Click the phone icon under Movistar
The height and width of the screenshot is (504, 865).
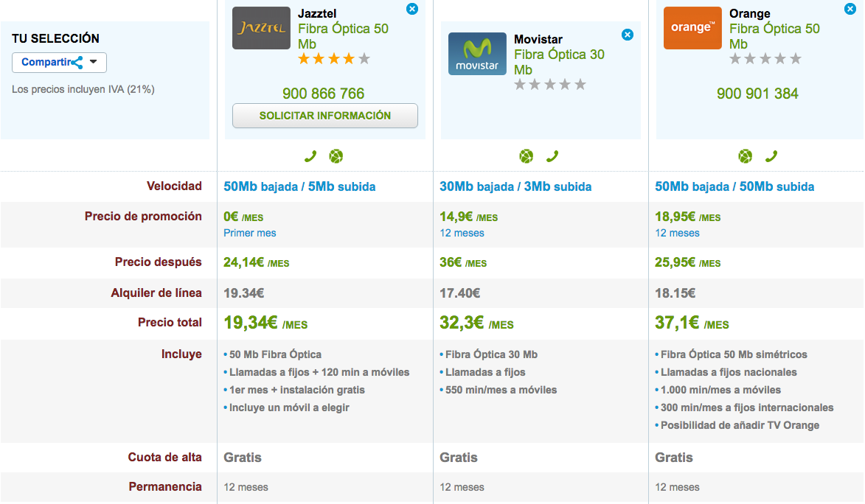coord(552,157)
